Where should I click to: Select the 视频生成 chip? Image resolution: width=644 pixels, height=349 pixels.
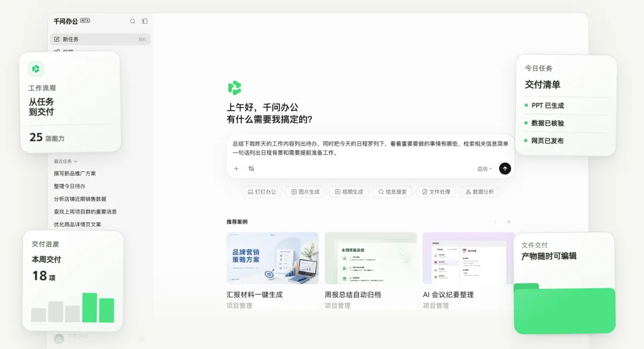[349, 192]
